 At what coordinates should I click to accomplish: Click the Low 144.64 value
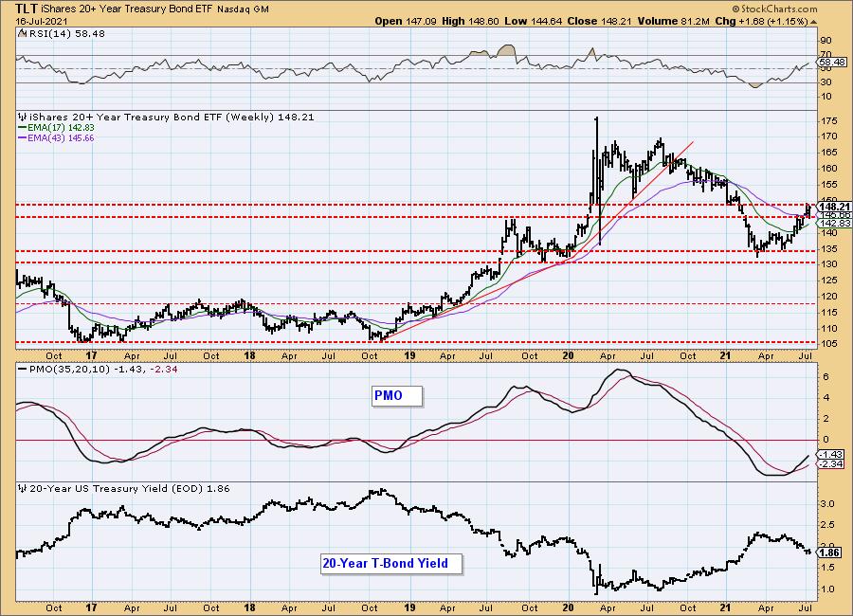(x=533, y=21)
